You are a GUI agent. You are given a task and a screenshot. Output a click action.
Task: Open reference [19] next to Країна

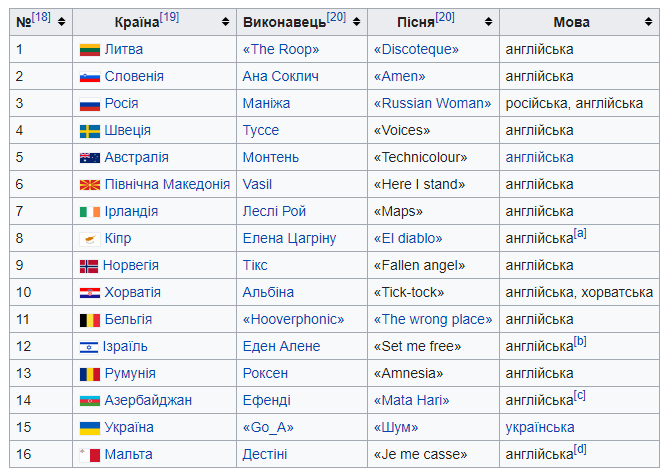[169, 17]
